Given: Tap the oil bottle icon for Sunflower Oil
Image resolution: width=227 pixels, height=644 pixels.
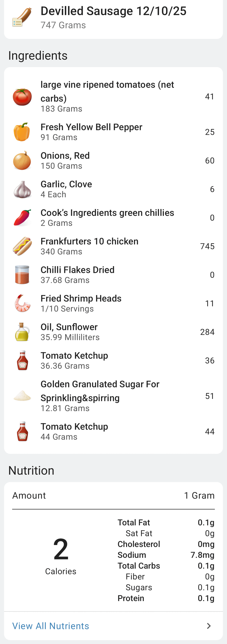Looking at the screenshot, I should tap(22, 332).
